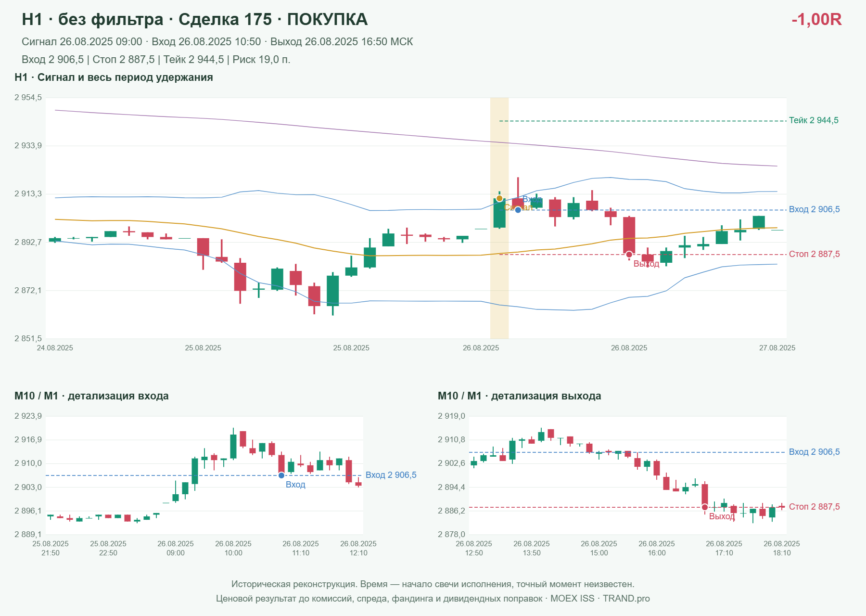Click the 2 923,9 axis value in entry chart
This screenshot has height=616, width=866.
[28, 416]
